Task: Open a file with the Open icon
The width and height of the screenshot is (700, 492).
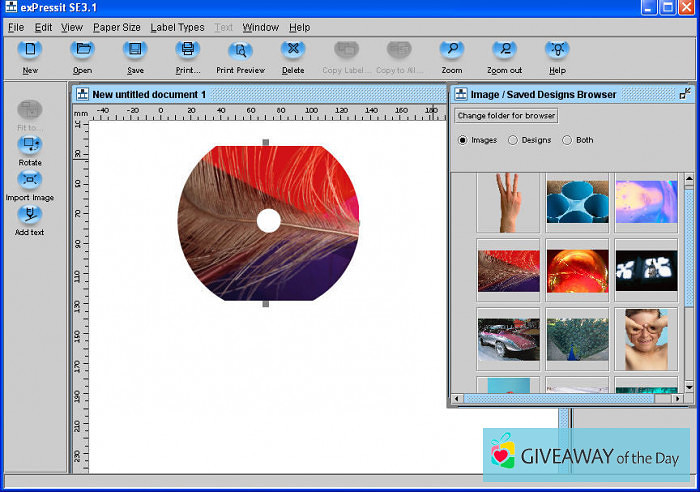Action: pyautogui.click(x=83, y=49)
